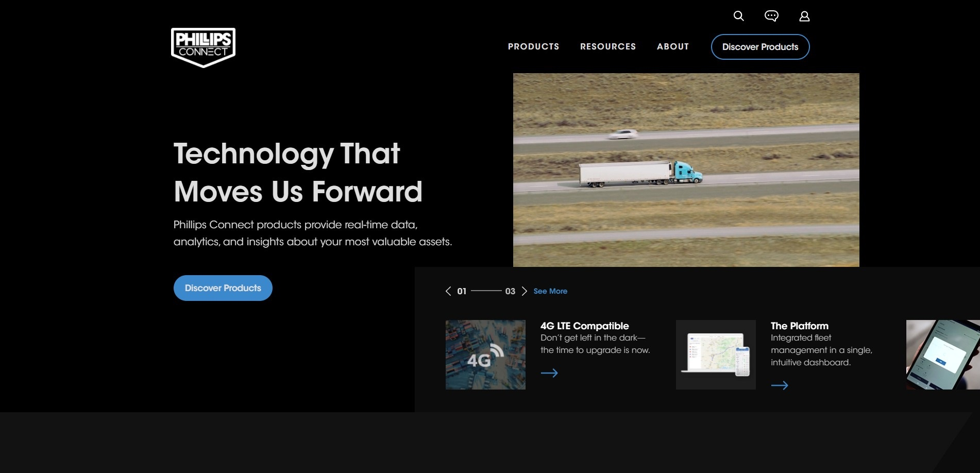Advance to next carousel slide arrow
Image resolution: width=980 pixels, height=473 pixels.
coord(524,291)
